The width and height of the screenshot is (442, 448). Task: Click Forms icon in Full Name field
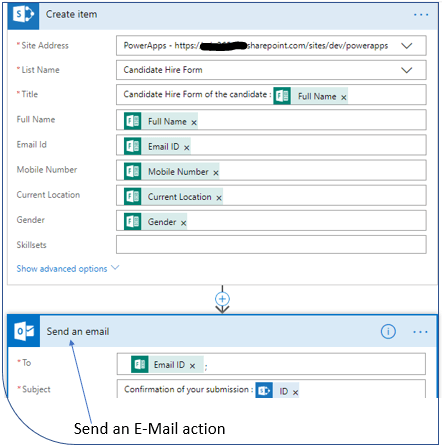pos(132,121)
